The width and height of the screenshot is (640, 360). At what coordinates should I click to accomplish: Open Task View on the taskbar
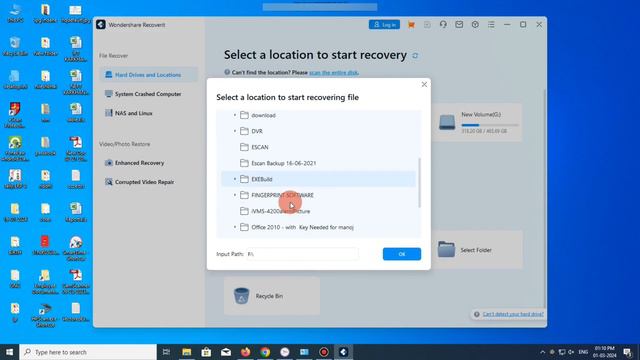coord(166,352)
